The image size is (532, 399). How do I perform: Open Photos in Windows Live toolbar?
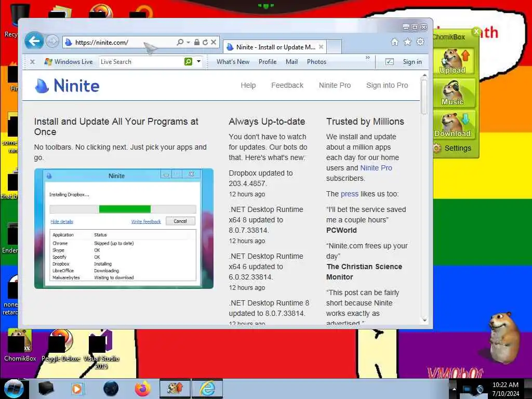tap(316, 62)
